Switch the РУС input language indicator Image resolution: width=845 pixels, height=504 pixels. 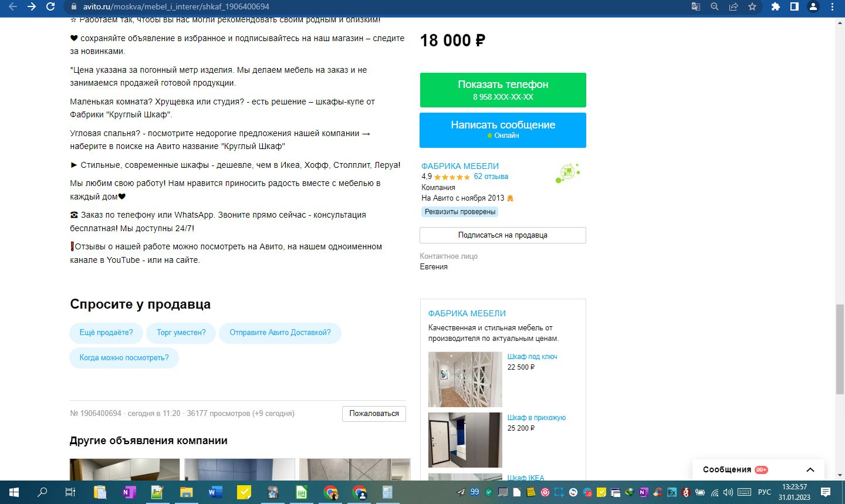pos(764,492)
